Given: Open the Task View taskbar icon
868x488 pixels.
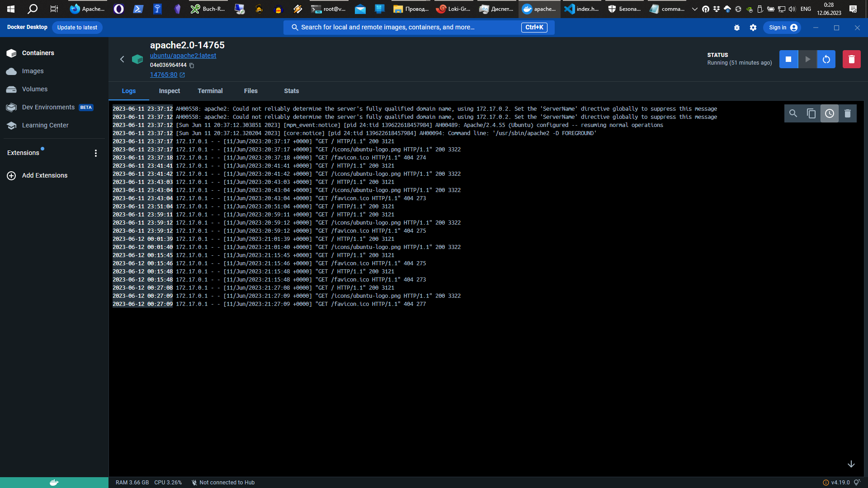Looking at the screenshot, I should [x=54, y=9].
